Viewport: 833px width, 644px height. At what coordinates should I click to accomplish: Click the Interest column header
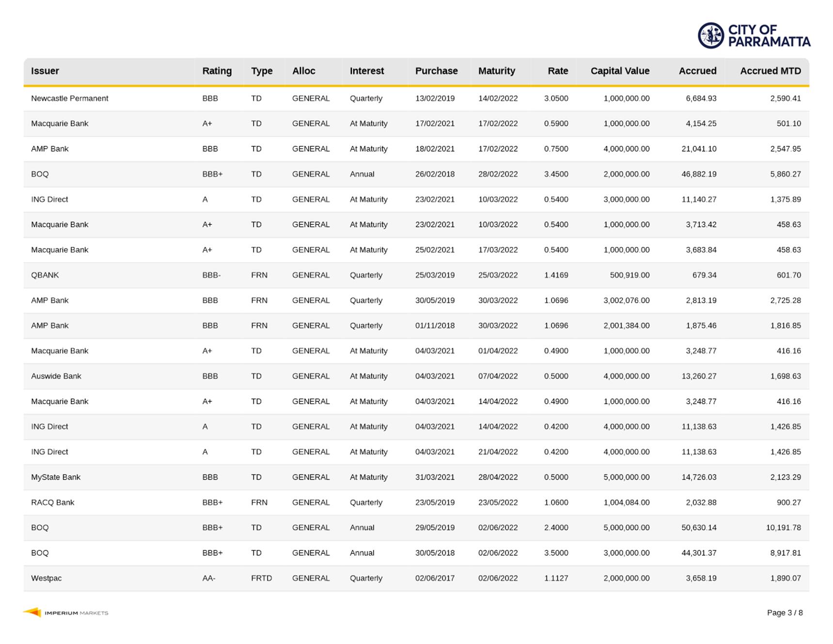click(x=367, y=71)
